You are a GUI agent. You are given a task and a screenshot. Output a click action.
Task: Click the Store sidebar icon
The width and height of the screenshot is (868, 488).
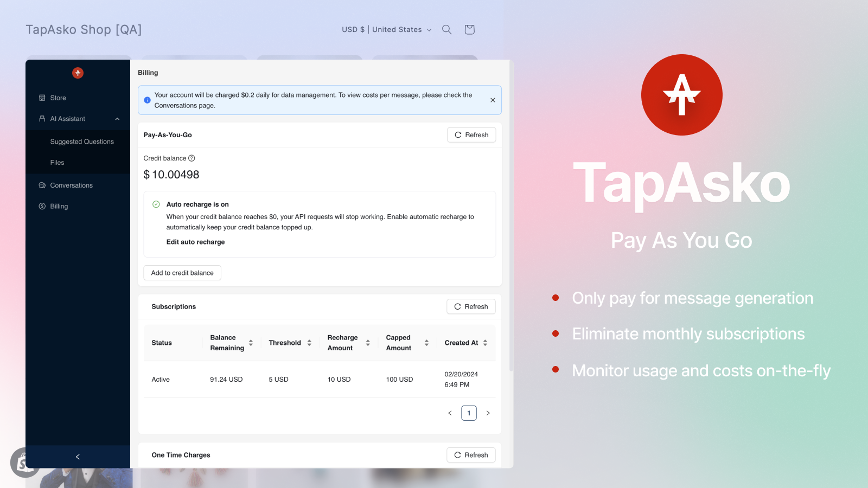click(42, 98)
